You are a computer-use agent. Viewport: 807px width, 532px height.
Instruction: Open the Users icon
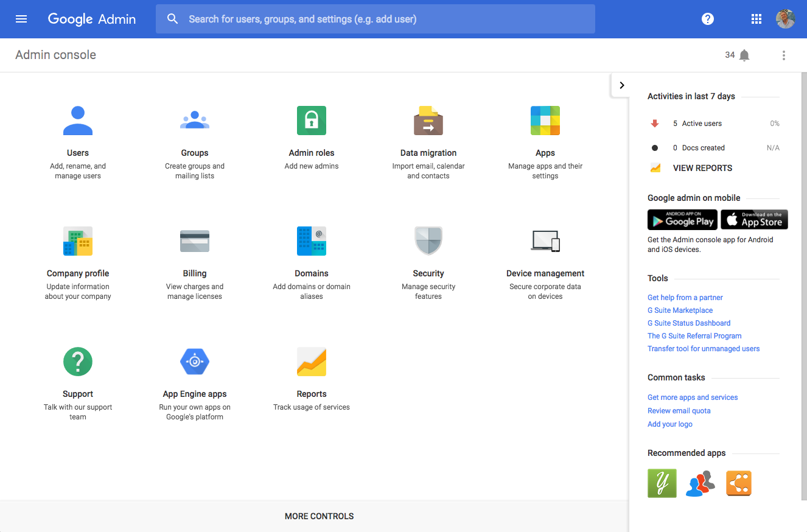coord(78,121)
